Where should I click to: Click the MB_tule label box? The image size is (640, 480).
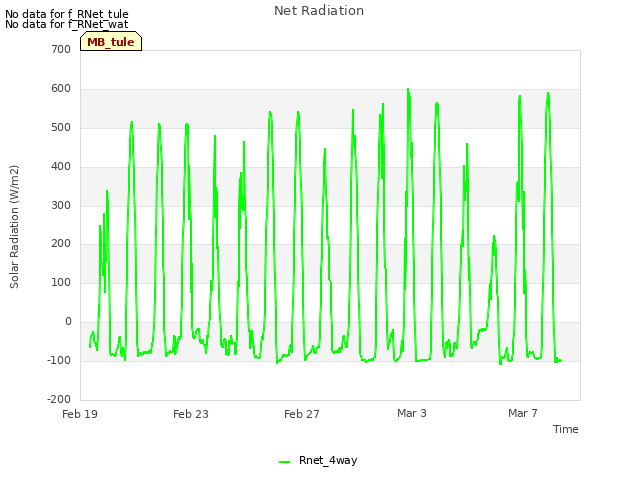coord(111,41)
